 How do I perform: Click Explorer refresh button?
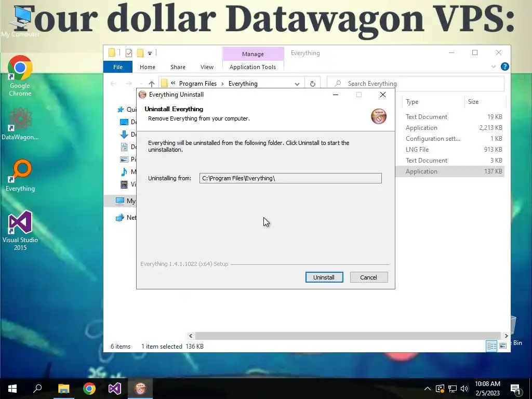tap(312, 84)
